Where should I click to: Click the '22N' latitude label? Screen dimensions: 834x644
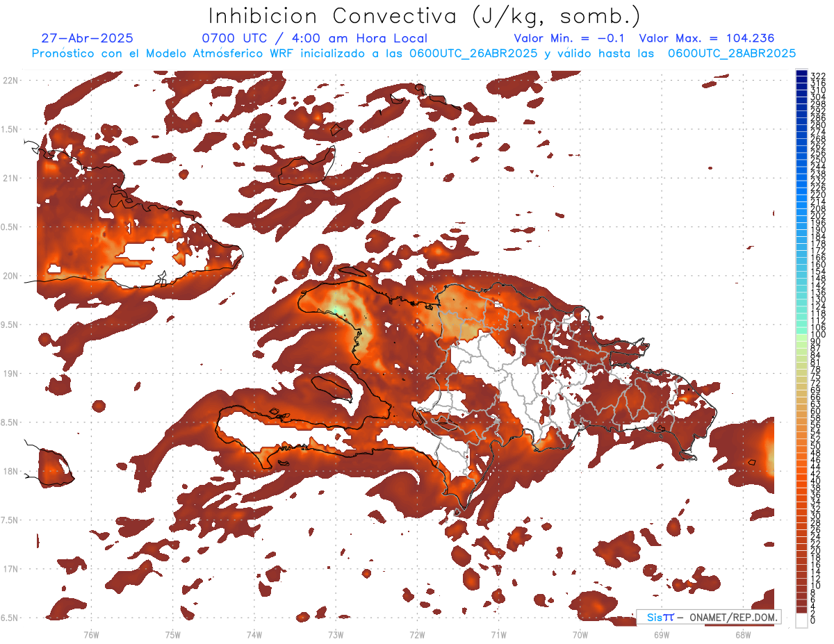tap(10, 81)
